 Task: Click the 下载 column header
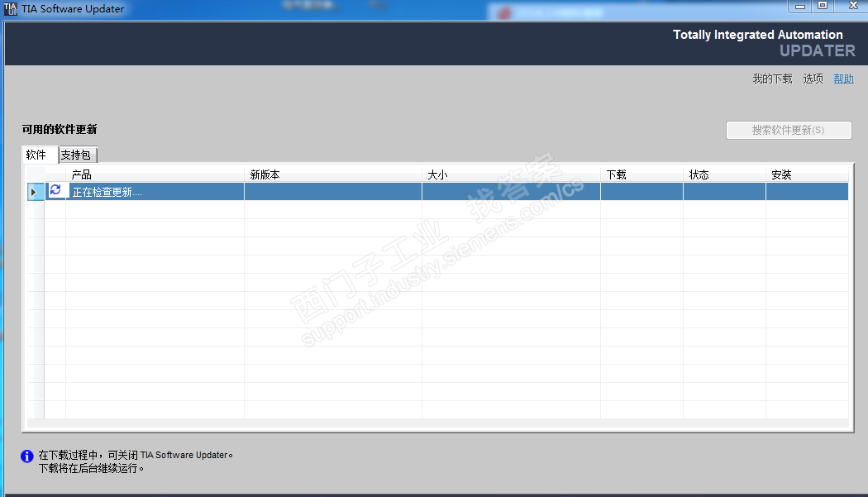point(641,174)
